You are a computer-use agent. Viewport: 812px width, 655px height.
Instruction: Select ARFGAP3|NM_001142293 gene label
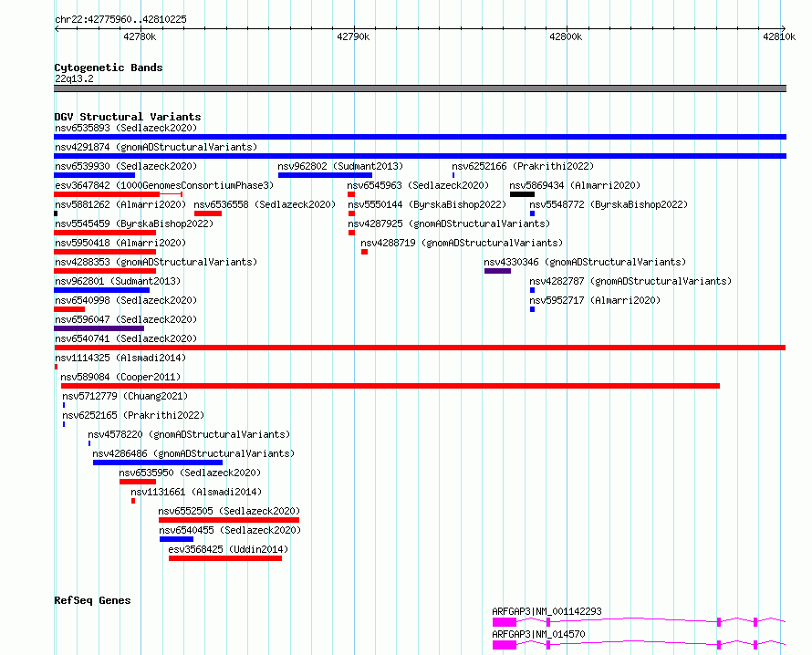pos(547,611)
